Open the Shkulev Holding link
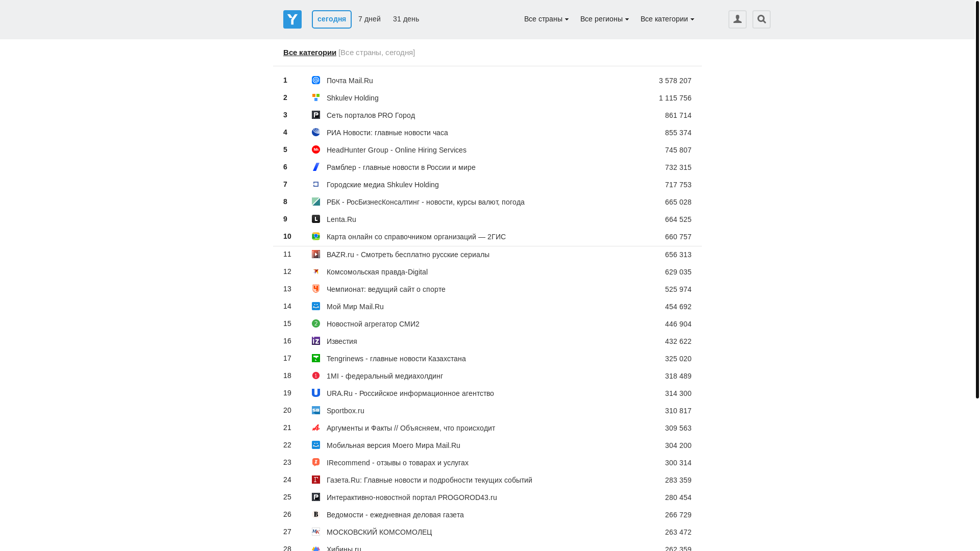This screenshot has height=551, width=980. click(353, 98)
